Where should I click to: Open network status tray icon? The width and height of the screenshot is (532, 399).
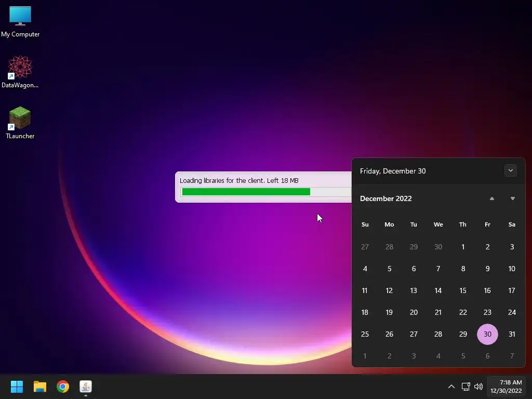coord(466,387)
